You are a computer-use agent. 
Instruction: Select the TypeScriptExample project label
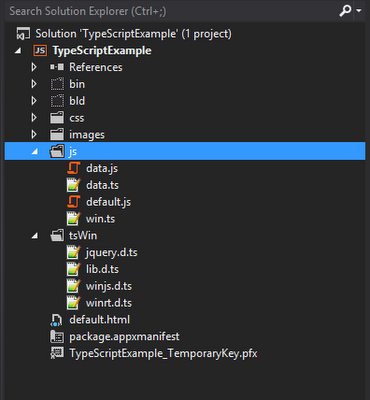tap(102, 51)
